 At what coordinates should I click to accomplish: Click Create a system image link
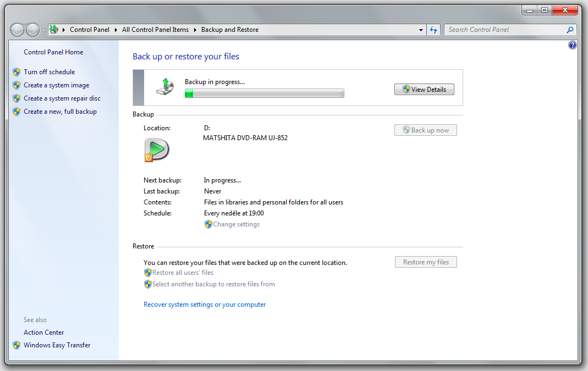pyautogui.click(x=56, y=85)
